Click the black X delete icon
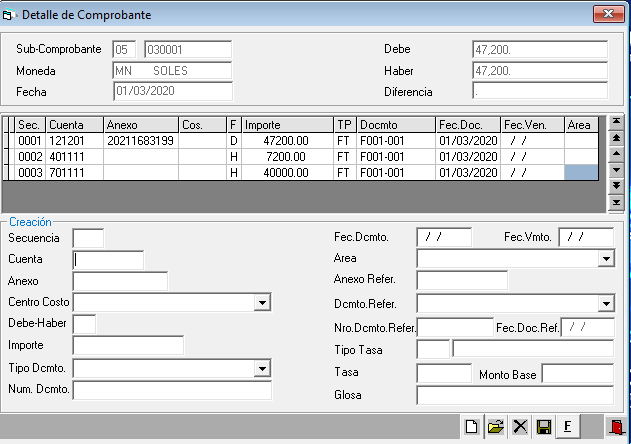Screen dimensions: 631x444 click(519, 427)
